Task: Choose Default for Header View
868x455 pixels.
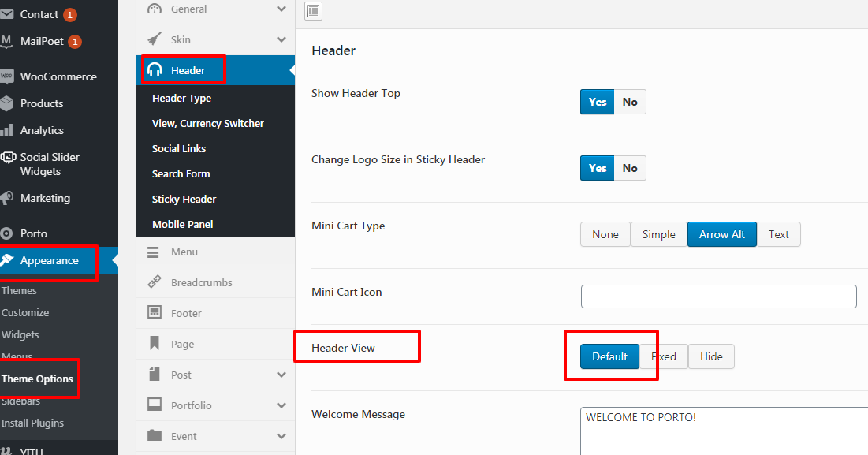Action: [x=609, y=356]
